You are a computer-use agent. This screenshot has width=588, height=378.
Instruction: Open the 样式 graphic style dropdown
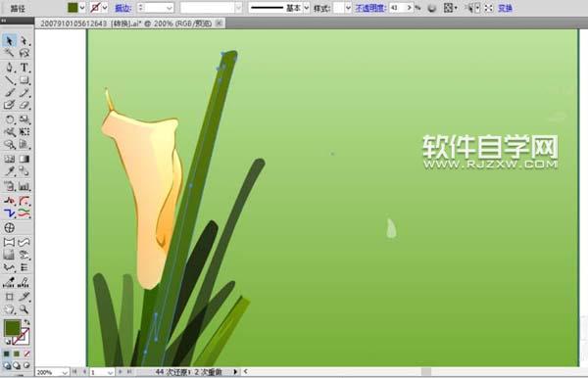348,8
